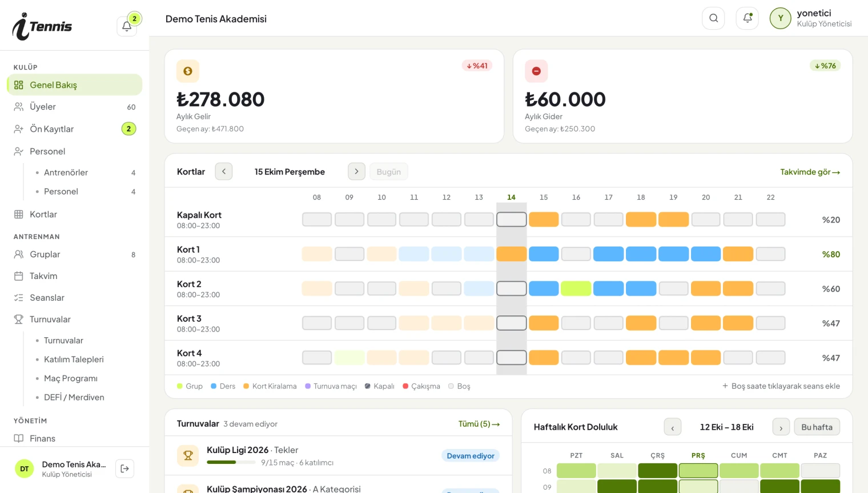Click empty Kort 3 slot at 08:00
This screenshot has width=868, height=493.
pos(317,323)
